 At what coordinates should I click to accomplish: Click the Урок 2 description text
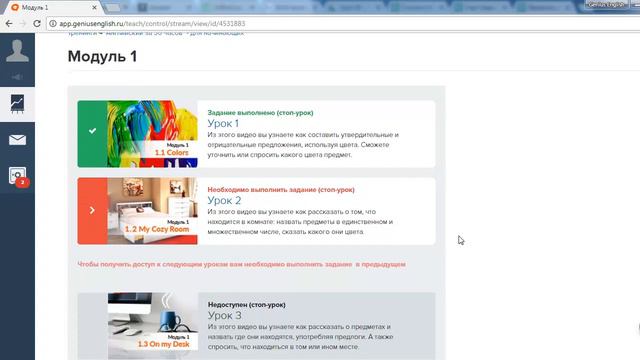click(300, 222)
